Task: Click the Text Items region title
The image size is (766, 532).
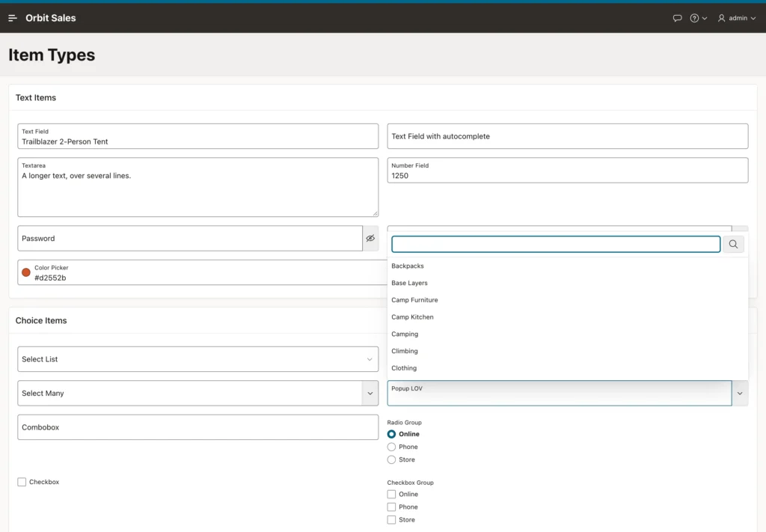Action: (36, 98)
